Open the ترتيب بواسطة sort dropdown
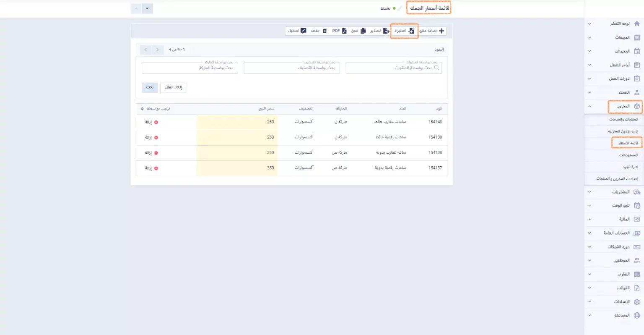 pyautogui.click(x=143, y=109)
